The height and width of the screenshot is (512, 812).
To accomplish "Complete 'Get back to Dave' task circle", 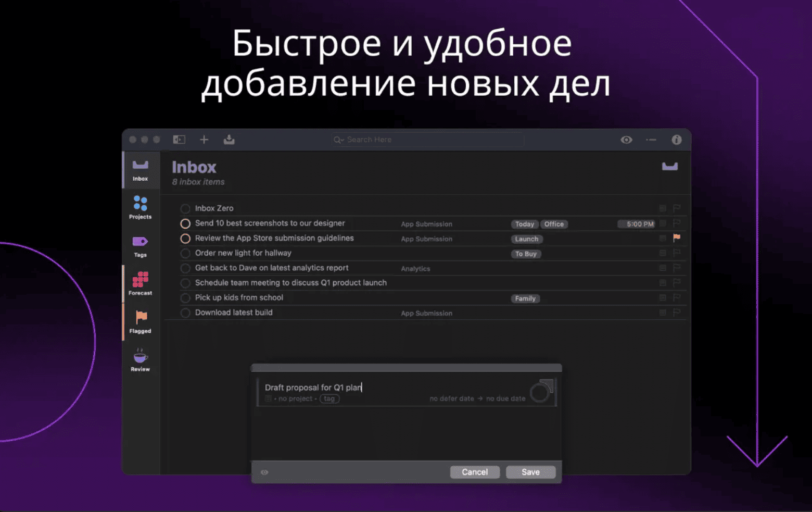I will pos(185,268).
